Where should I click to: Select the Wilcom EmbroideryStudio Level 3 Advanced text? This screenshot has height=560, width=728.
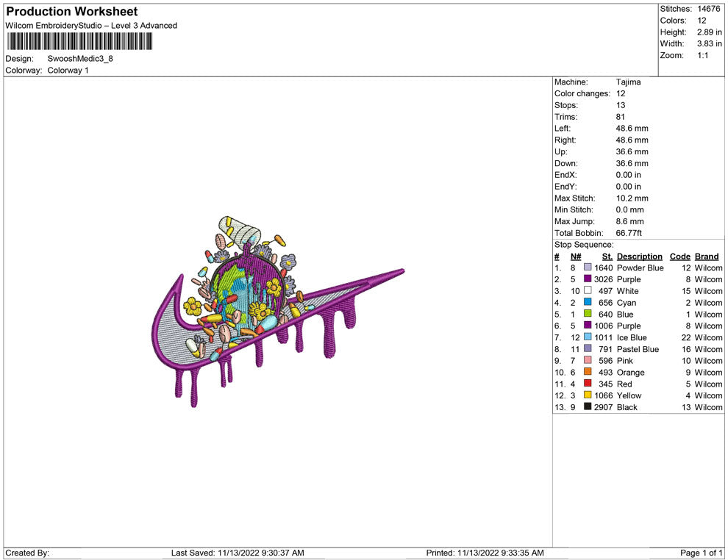(91, 26)
